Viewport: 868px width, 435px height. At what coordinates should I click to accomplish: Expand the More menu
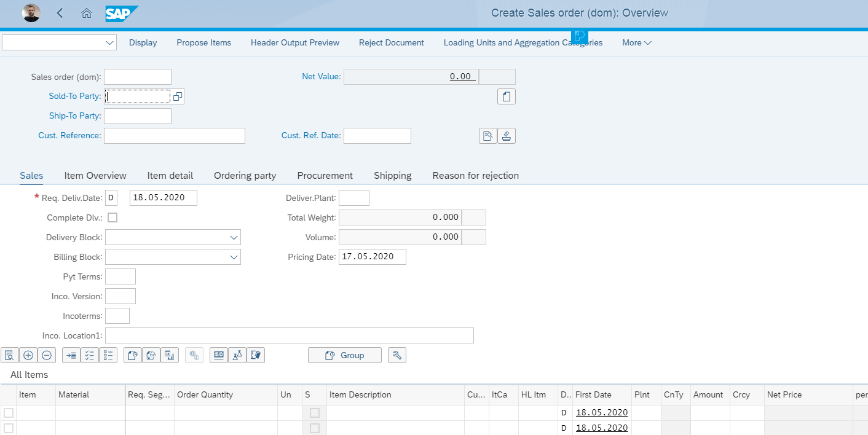coord(636,42)
